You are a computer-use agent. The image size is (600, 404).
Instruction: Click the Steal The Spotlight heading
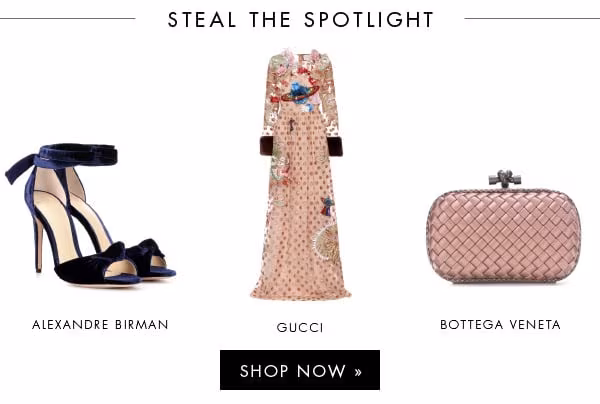pos(300,19)
